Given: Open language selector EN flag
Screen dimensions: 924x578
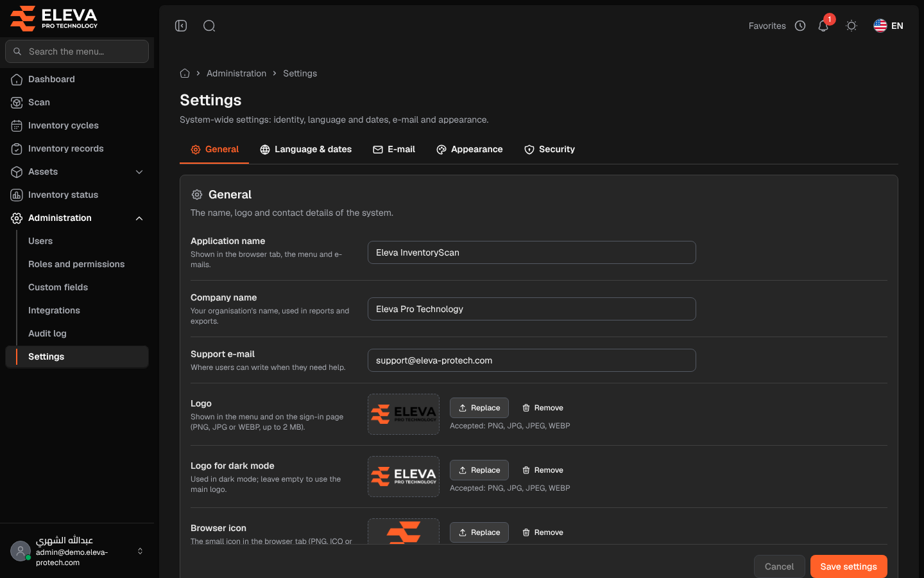Looking at the screenshot, I should (888, 26).
